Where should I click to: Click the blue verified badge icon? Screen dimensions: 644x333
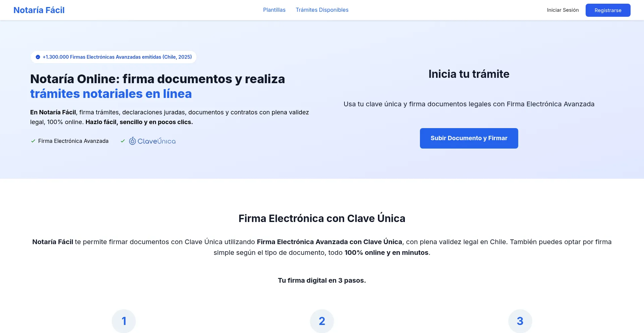(x=38, y=57)
